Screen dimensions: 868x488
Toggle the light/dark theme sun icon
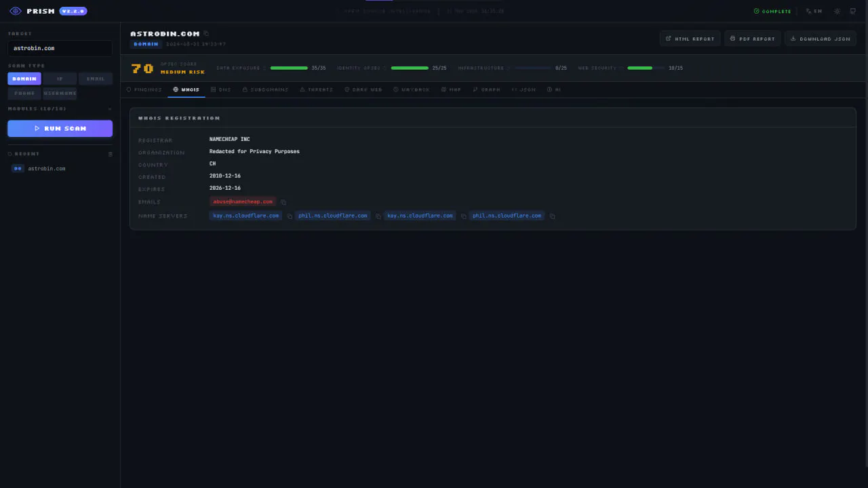pos(837,11)
